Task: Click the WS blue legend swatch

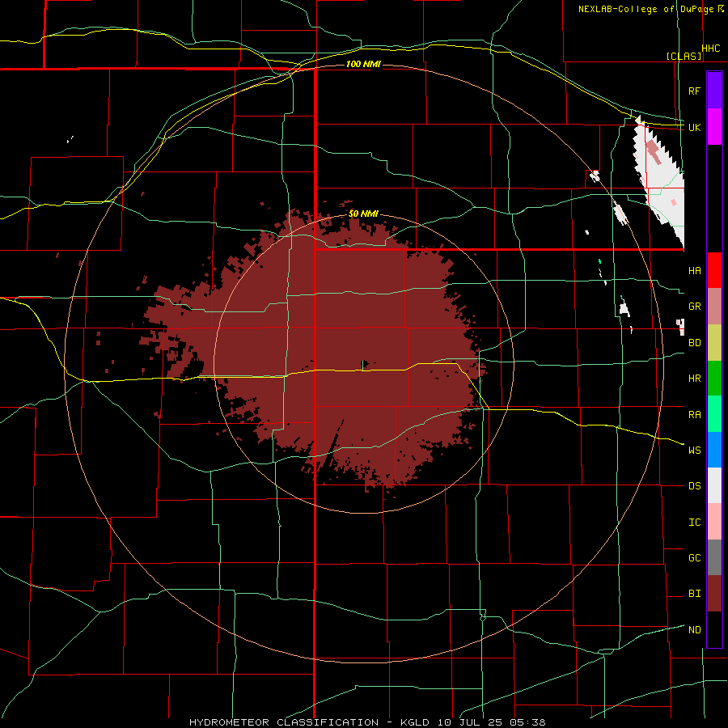Action: click(x=714, y=450)
